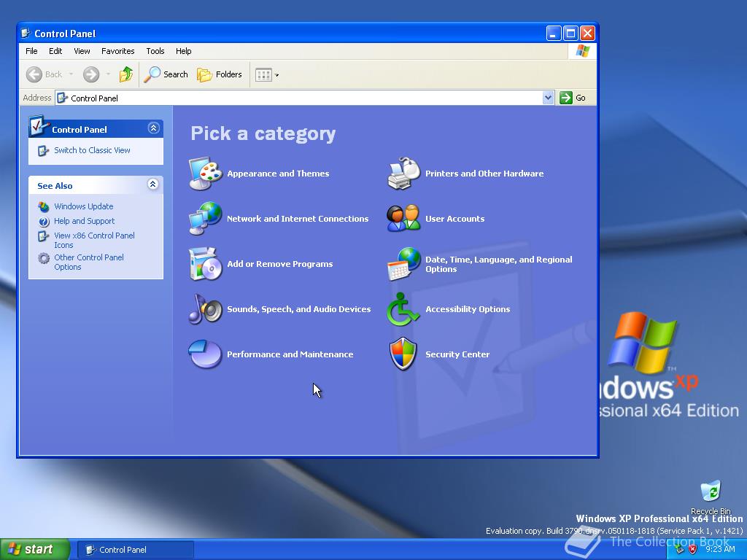Click the network tray icon in taskbar

680,549
